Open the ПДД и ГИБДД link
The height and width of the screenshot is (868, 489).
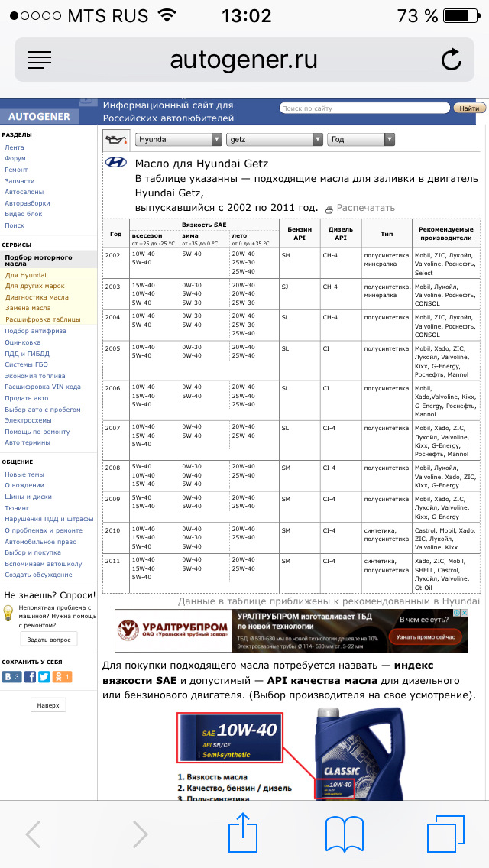28,353
